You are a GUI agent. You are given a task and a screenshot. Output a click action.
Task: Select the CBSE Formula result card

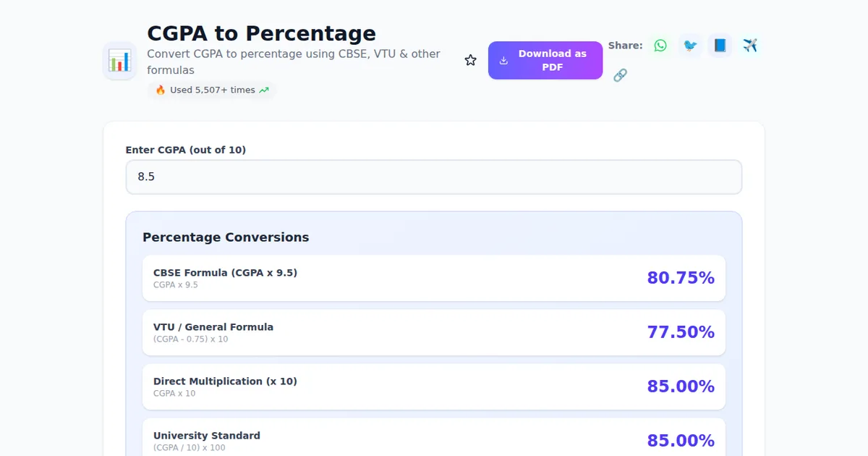434,278
